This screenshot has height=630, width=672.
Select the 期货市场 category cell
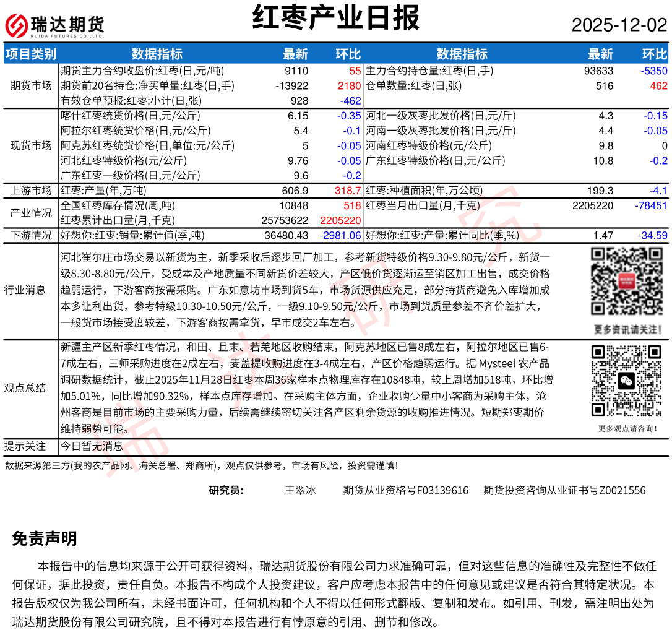point(31,85)
